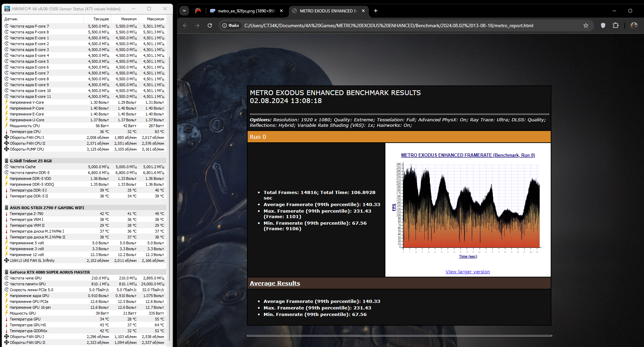Select the Напряжения U-Core row label
This screenshot has height=347, width=644.
click(x=27, y=120)
